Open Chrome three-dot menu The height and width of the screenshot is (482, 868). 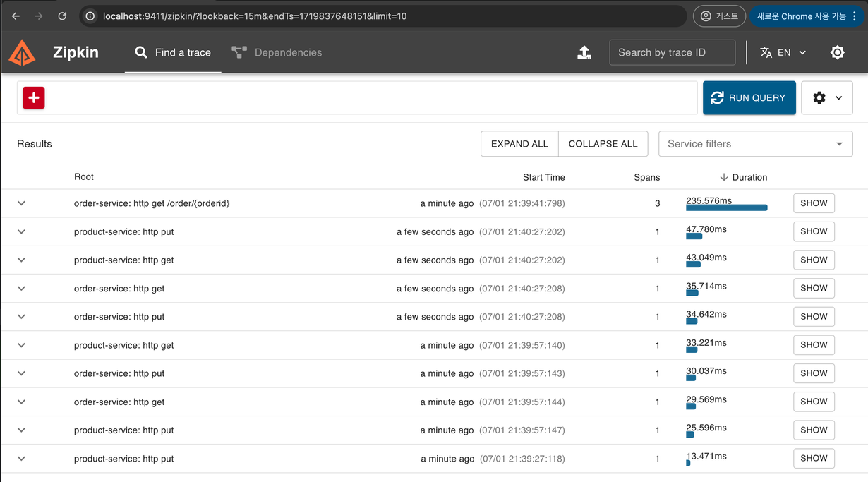click(855, 16)
